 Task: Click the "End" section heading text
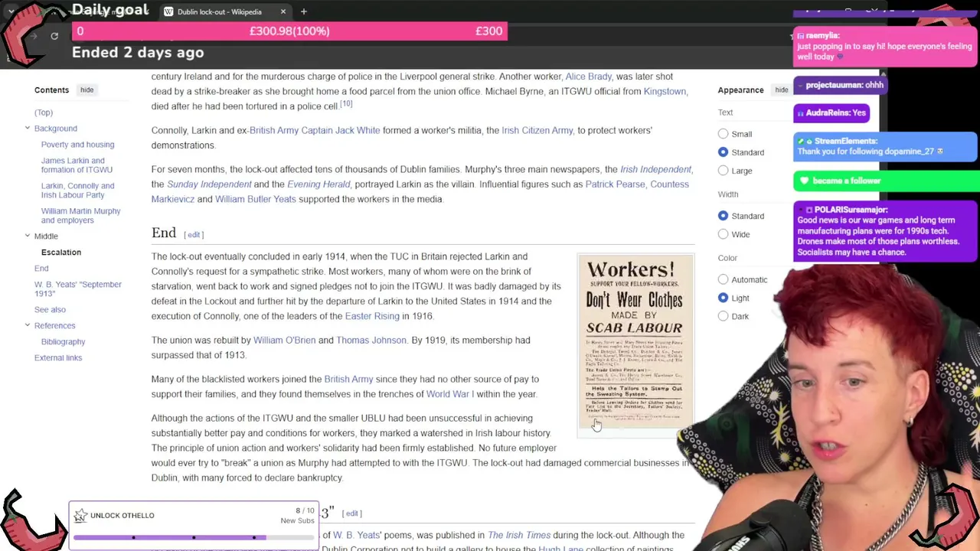pos(164,233)
